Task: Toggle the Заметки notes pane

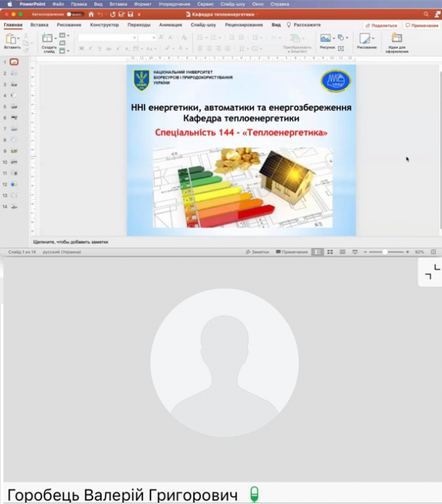Action: (257, 252)
